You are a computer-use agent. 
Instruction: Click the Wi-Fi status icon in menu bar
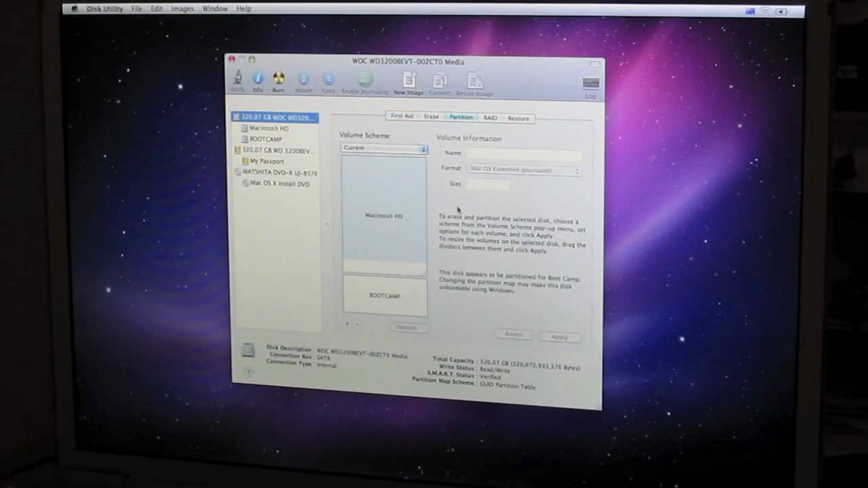[765, 11]
